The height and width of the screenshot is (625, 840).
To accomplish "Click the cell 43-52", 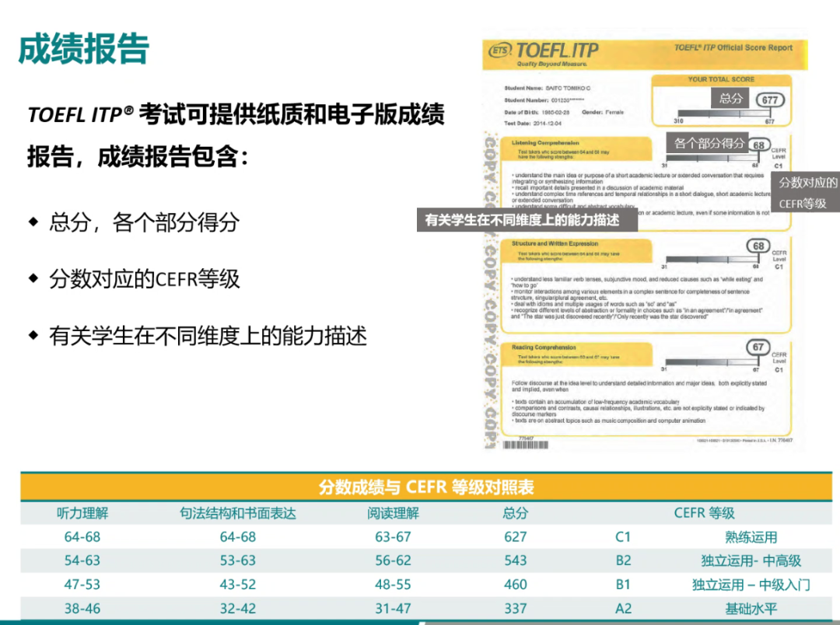I will click(238, 585).
